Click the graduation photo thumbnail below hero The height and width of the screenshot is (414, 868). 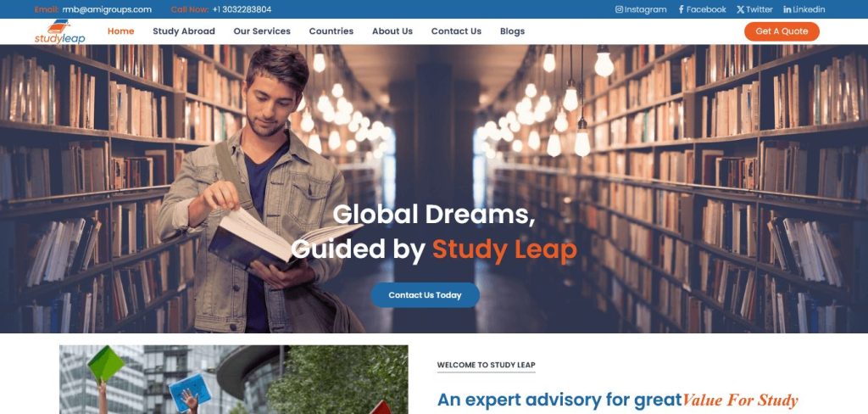[234, 379]
